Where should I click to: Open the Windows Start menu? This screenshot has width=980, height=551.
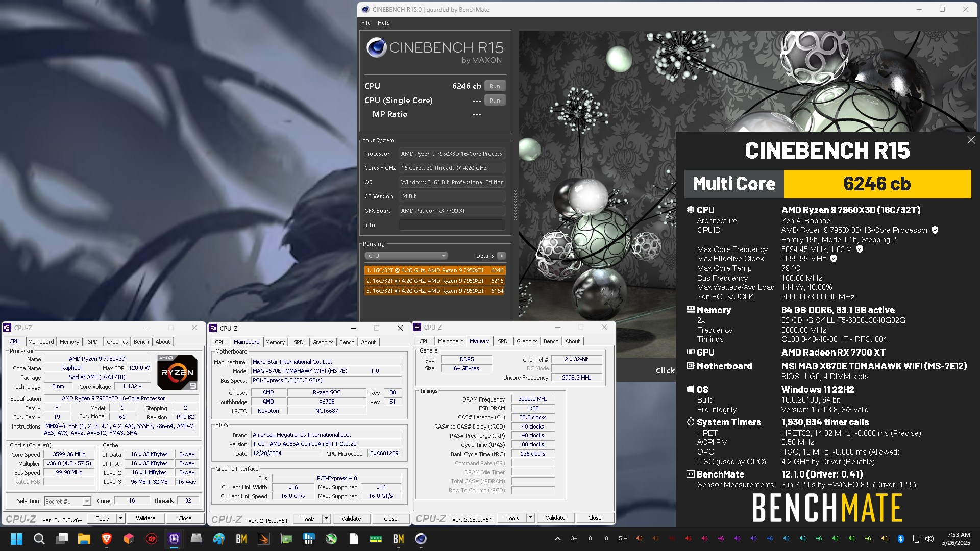[x=16, y=539]
